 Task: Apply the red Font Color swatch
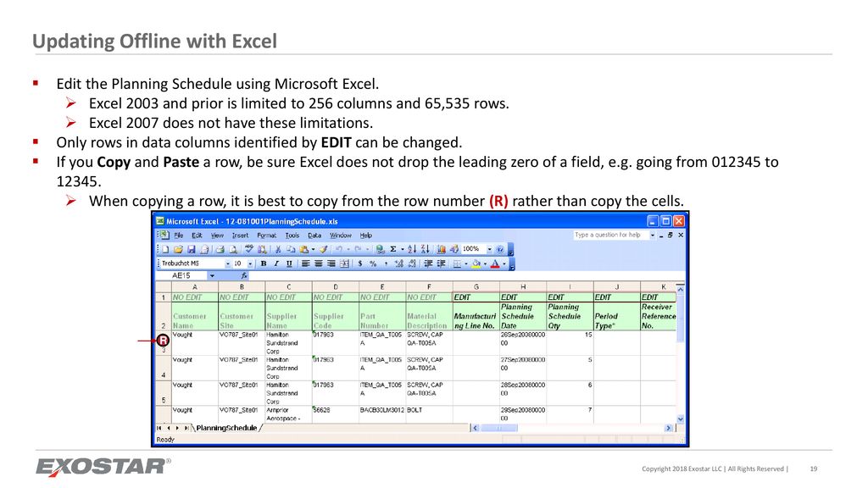pos(495,264)
